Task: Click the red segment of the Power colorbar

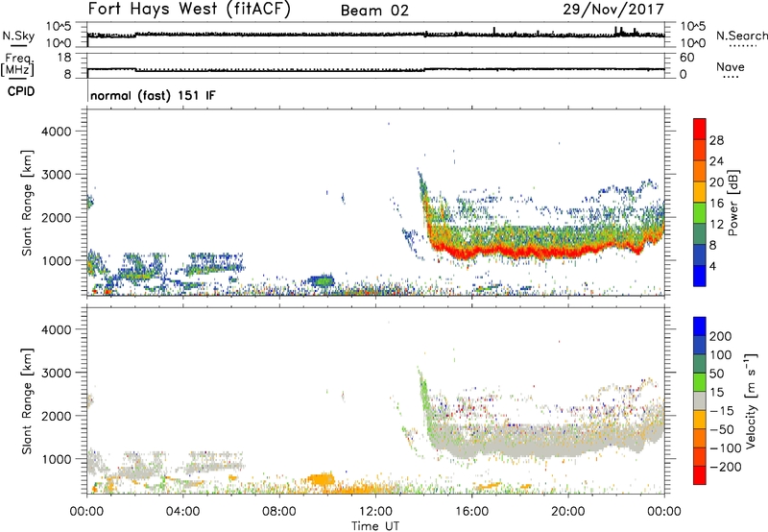Action: (700, 129)
